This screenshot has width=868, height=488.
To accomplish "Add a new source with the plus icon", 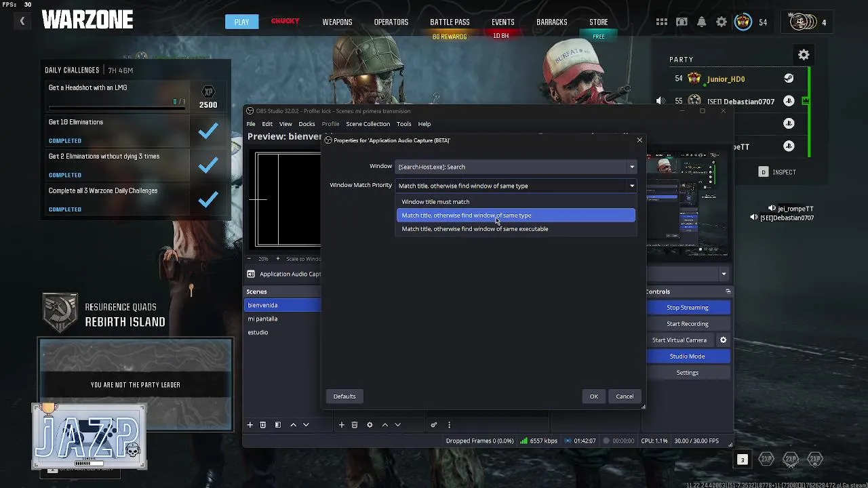I will click(341, 425).
